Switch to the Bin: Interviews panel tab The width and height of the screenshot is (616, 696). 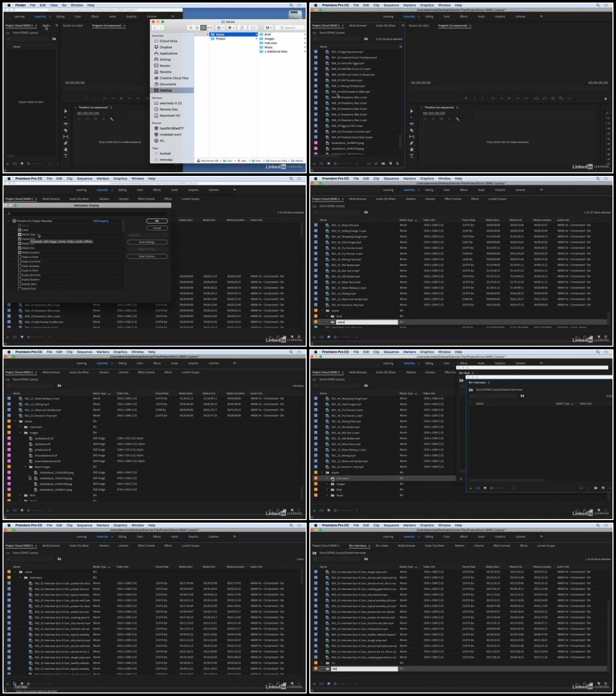point(358,545)
